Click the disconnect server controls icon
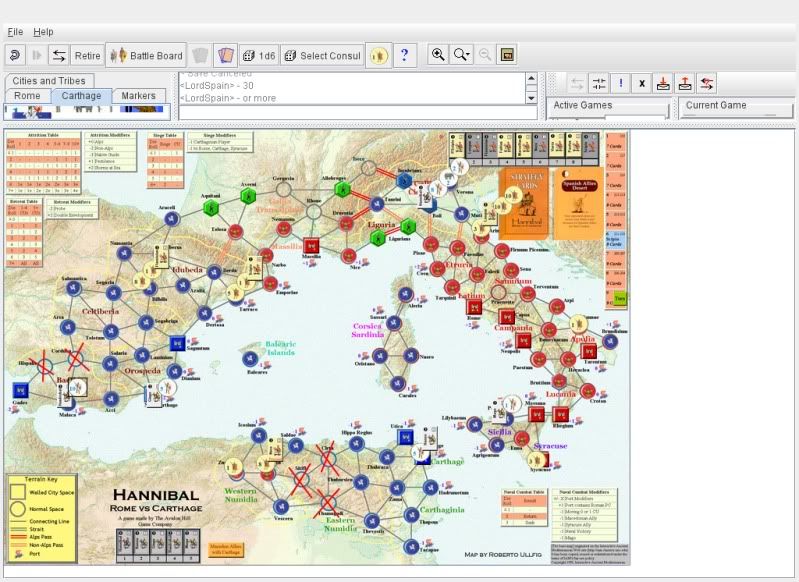This screenshot has width=799, height=582. [x=599, y=84]
